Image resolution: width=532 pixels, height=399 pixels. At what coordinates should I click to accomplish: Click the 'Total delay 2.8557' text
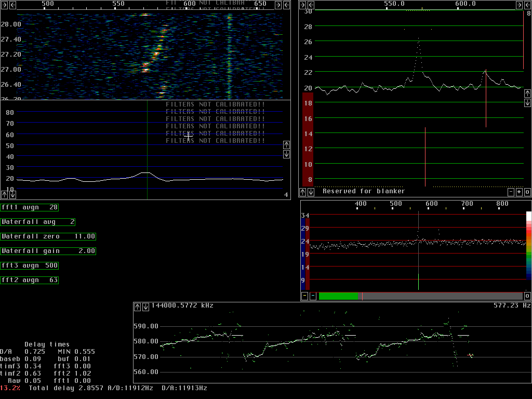click(x=66, y=388)
